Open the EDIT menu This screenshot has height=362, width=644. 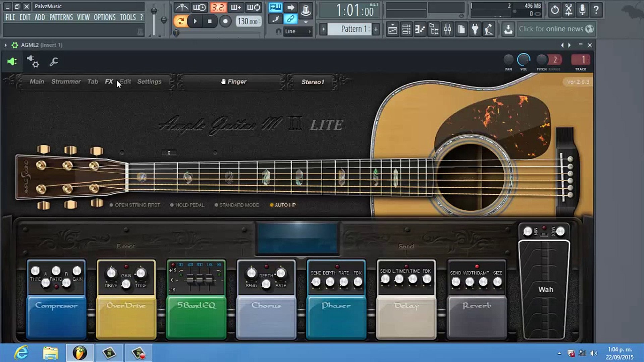click(25, 17)
